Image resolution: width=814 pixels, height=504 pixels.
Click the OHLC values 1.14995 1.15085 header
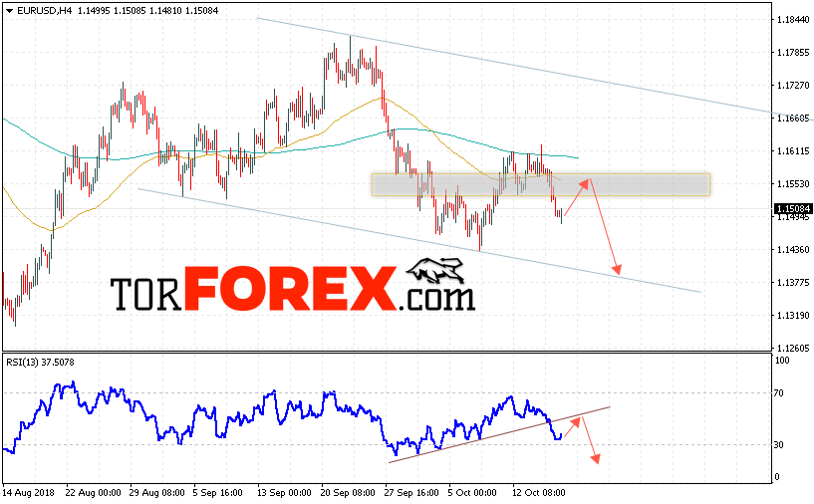[x=147, y=10]
